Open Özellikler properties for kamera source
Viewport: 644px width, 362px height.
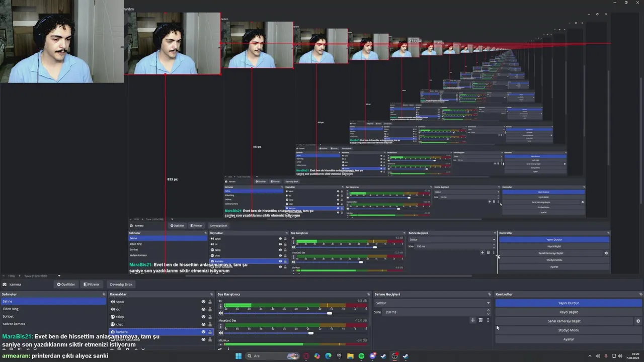66,284
